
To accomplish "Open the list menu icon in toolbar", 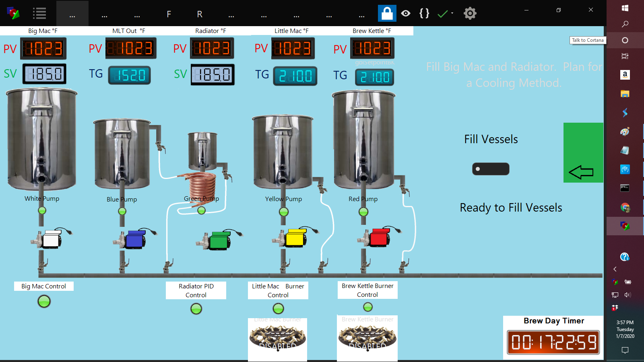I will pyautogui.click(x=39, y=14).
